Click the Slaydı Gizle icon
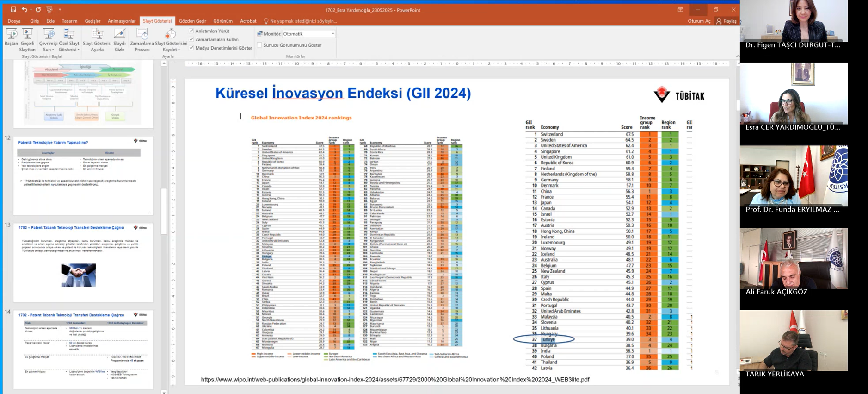The width and height of the screenshot is (868, 394). (x=119, y=34)
